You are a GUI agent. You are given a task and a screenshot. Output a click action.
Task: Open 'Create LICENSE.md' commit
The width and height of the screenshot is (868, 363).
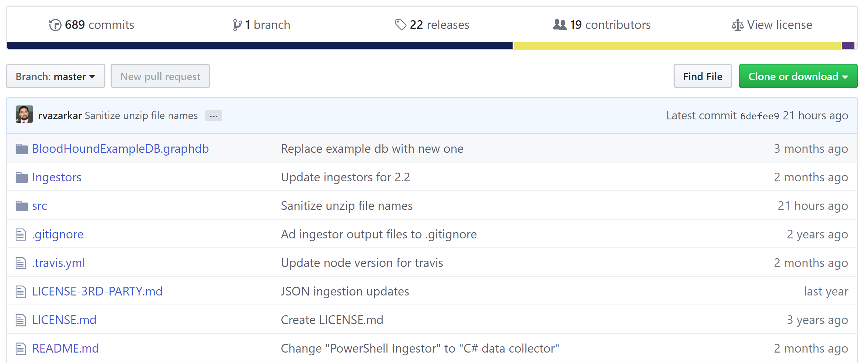coord(332,320)
